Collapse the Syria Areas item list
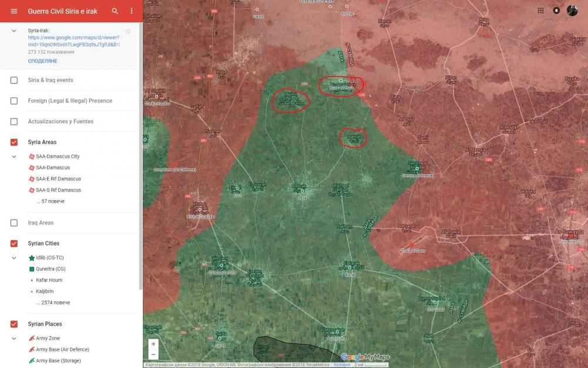 (14, 157)
